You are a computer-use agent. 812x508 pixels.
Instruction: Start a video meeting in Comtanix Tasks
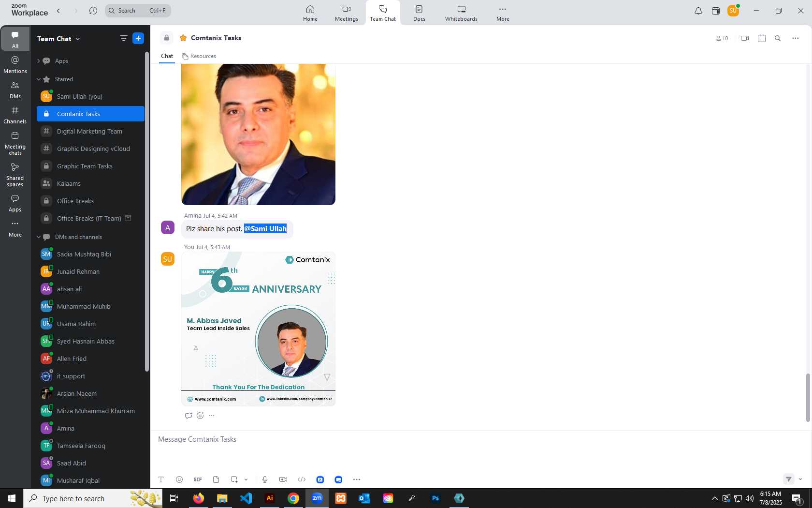coord(745,38)
